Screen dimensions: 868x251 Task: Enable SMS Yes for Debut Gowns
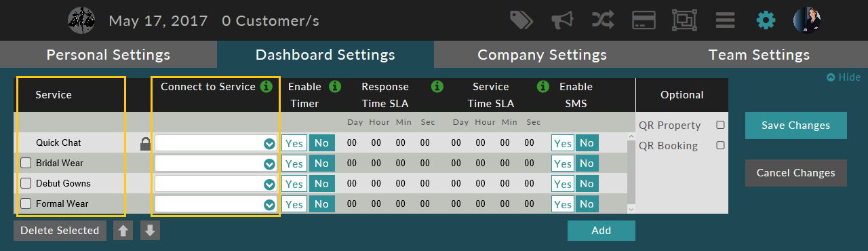pyautogui.click(x=563, y=184)
